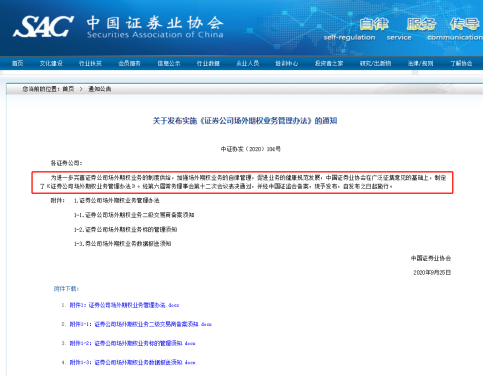Screen dimensions: 484x376
Task: Click 通知公告 in the breadcrumb
Action: (99, 89)
